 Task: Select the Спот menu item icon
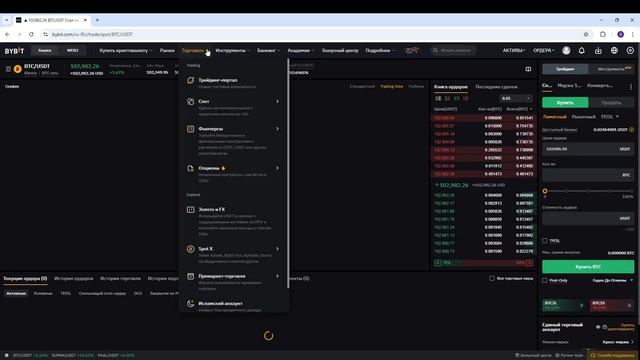click(191, 102)
